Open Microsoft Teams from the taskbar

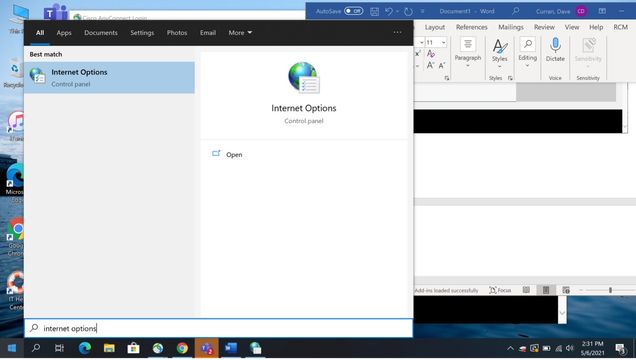pyautogui.click(x=206, y=348)
